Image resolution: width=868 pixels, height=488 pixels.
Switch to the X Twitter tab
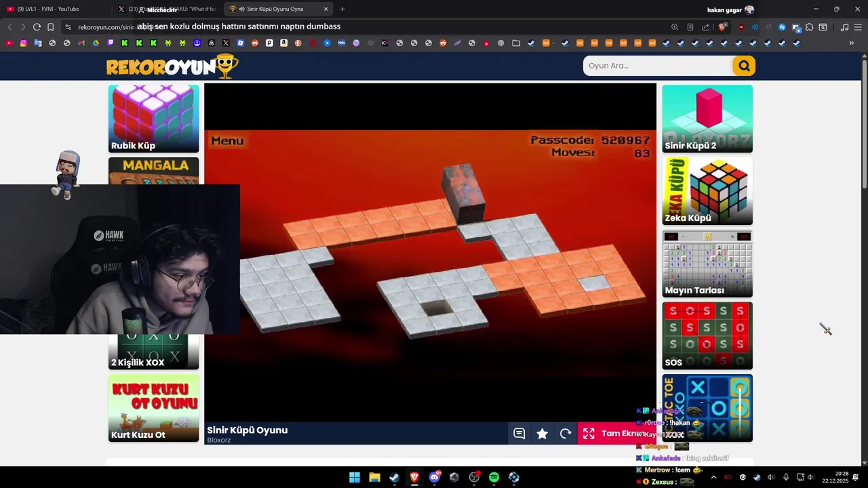[x=166, y=9]
